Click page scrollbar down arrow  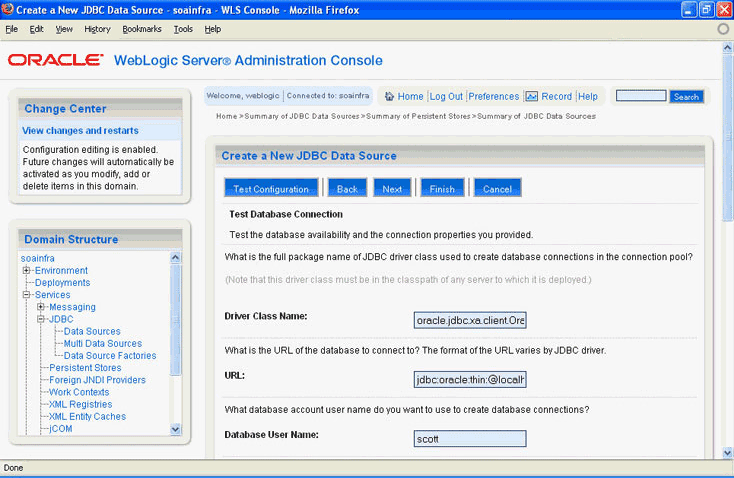pyautogui.click(x=727, y=453)
